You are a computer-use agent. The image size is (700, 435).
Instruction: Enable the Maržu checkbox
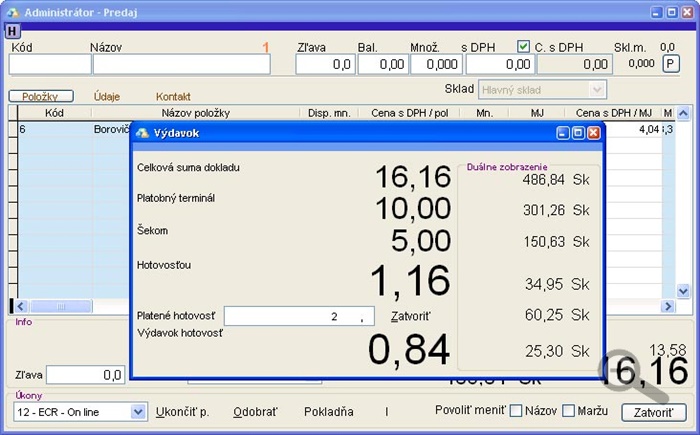coord(570,411)
